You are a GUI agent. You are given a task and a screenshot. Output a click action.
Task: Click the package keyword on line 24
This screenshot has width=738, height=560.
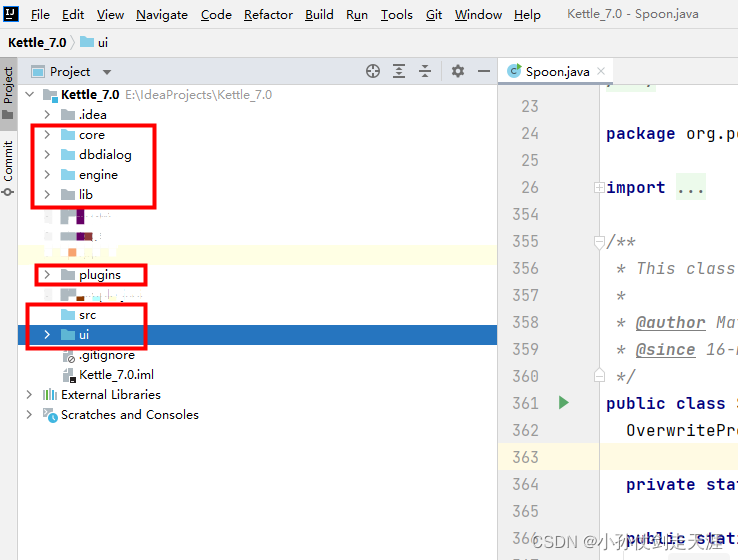pyautogui.click(x=640, y=134)
